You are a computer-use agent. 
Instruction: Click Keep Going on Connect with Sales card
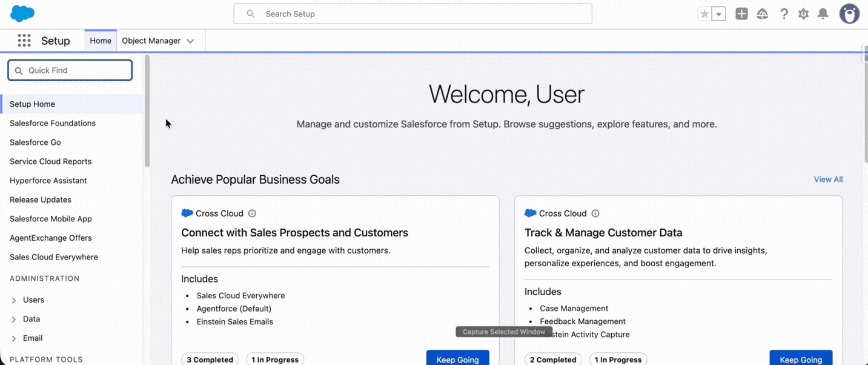[x=458, y=359]
